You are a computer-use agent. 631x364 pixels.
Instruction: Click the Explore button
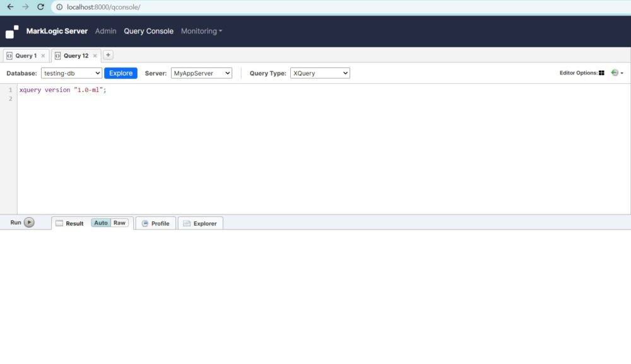[x=120, y=73]
